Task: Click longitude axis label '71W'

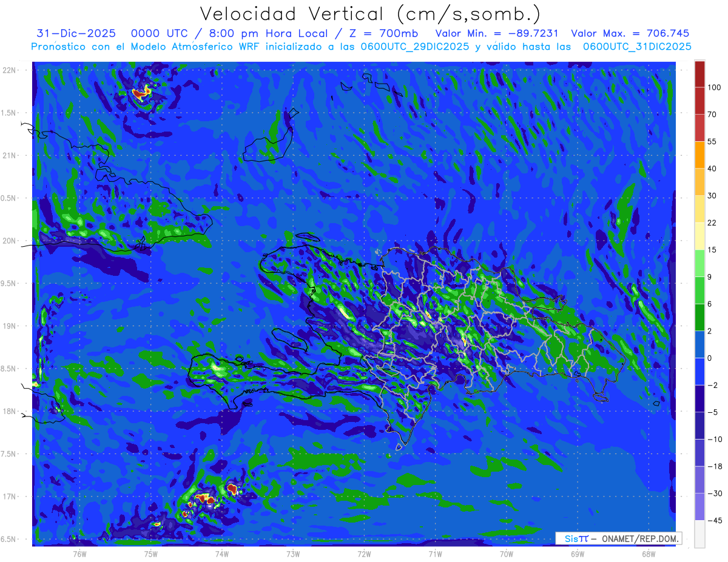Action: [435, 554]
